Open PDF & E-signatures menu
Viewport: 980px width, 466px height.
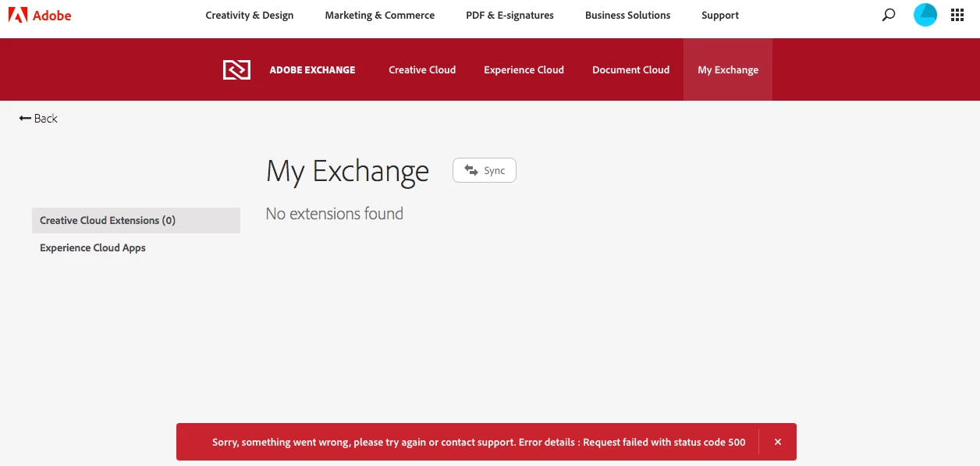point(510,15)
